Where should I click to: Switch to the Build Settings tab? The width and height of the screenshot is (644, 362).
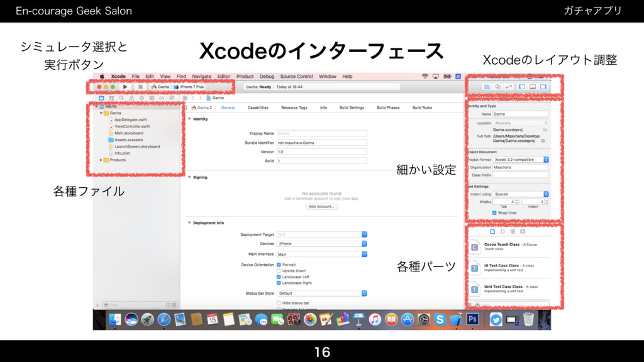pos(352,107)
